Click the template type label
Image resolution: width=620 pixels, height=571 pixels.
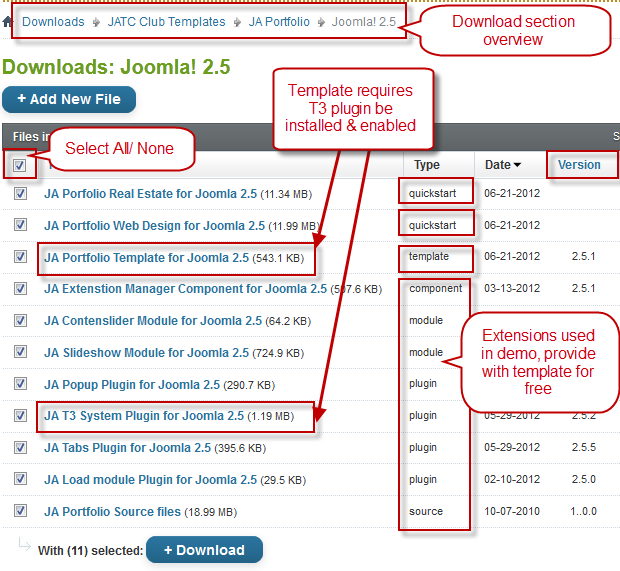pyautogui.click(x=429, y=257)
